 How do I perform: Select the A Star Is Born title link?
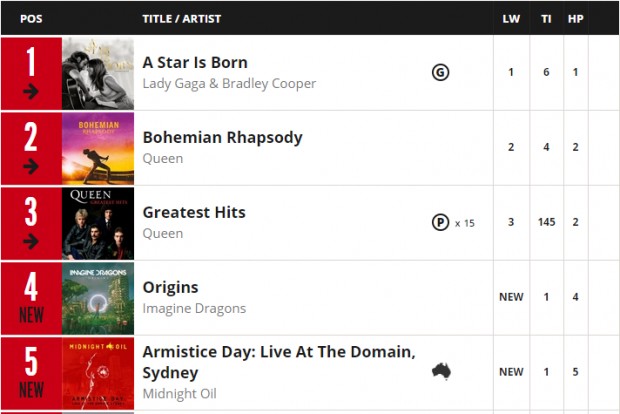[x=195, y=62]
